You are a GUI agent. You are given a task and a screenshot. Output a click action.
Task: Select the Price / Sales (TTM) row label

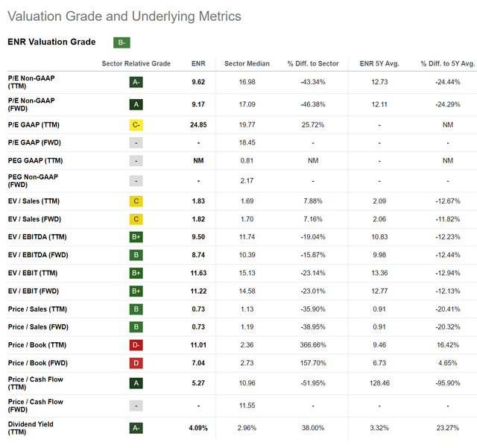pos(37,309)
